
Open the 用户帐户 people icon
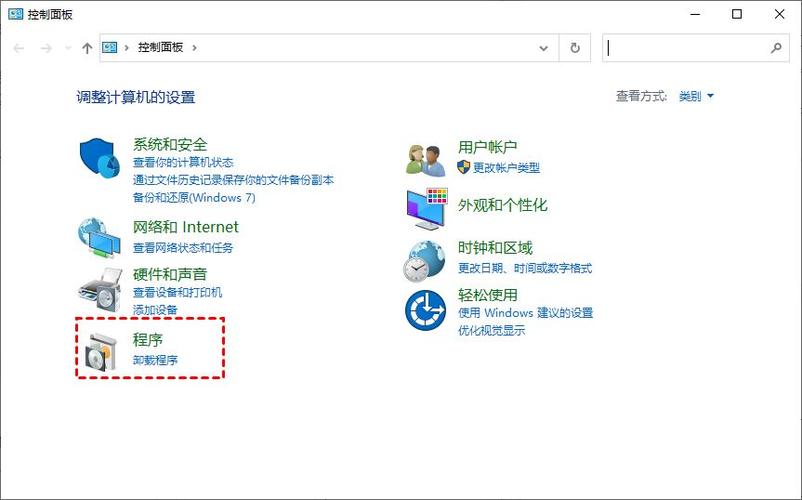[426, 160]
